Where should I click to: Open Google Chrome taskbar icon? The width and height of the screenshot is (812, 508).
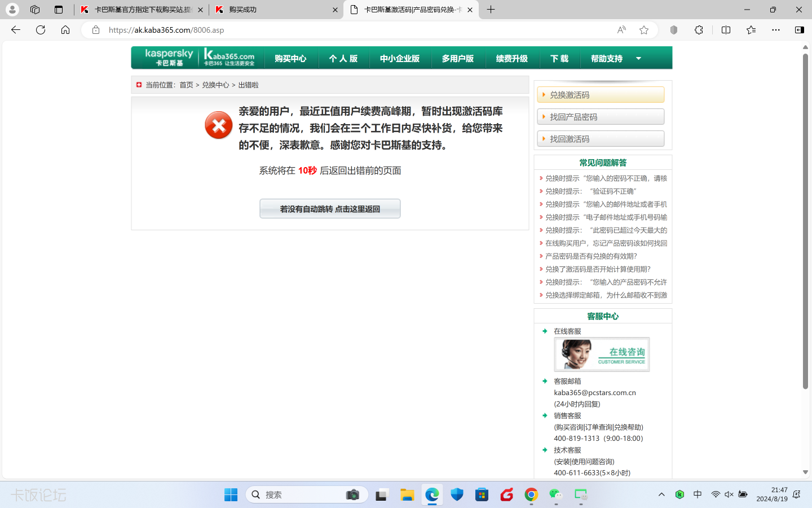pos(531,495)
